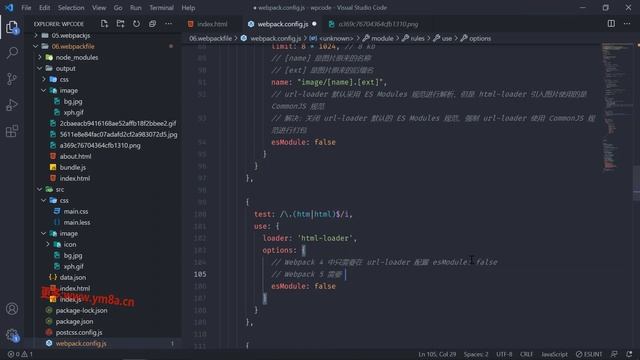Image resolution: width=640 pixels, height=360 pixels.
Task: Open Explorer more actions ellipsis
Action: coord(168,24)
